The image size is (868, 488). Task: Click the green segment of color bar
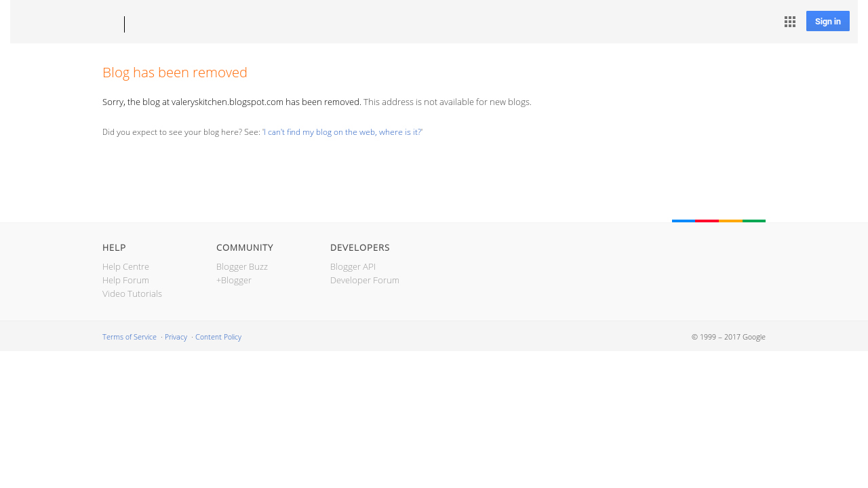point(754,221)
